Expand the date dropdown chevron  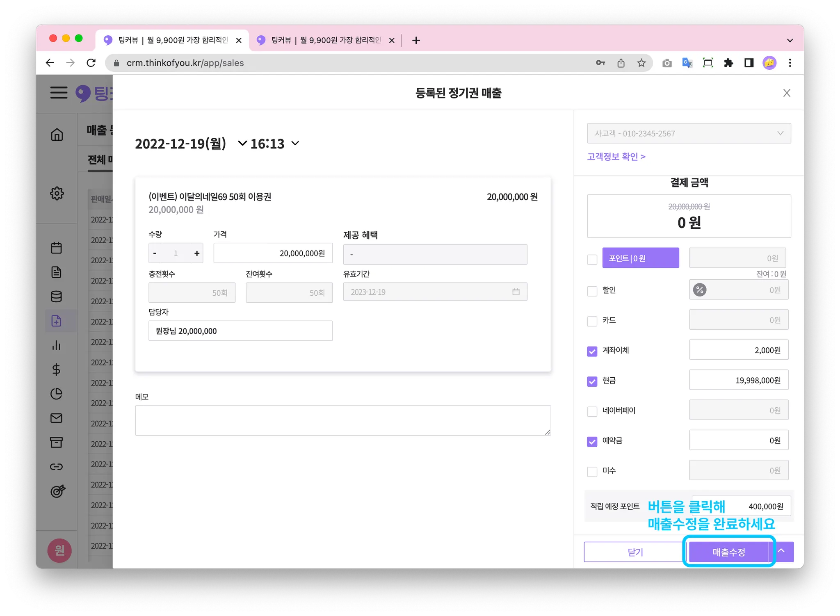pyautogui.click(x=242, y=143)
